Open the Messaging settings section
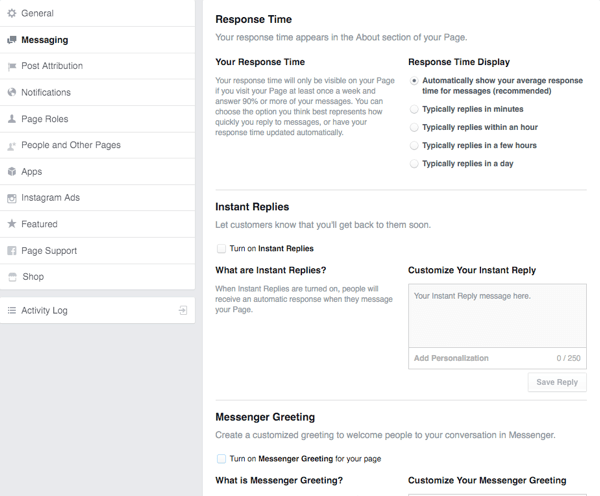 click(x=97, y=40)
